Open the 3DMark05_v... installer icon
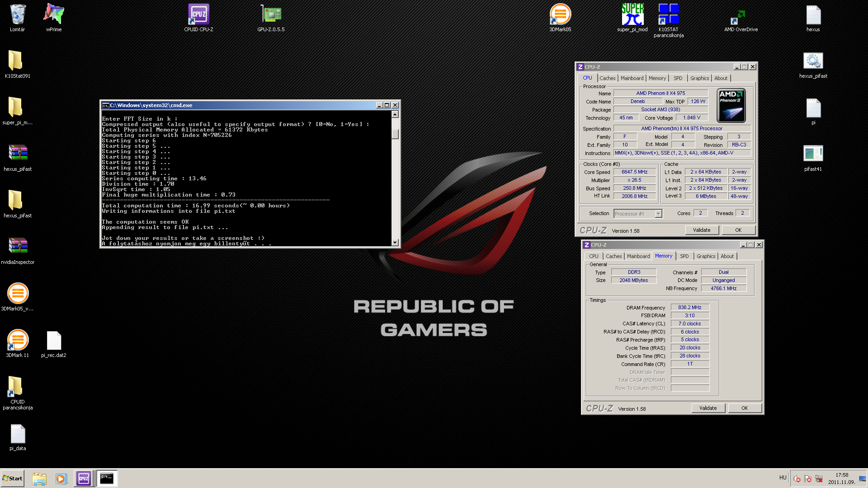Screen dimensions: 868x488 point(18,297)
